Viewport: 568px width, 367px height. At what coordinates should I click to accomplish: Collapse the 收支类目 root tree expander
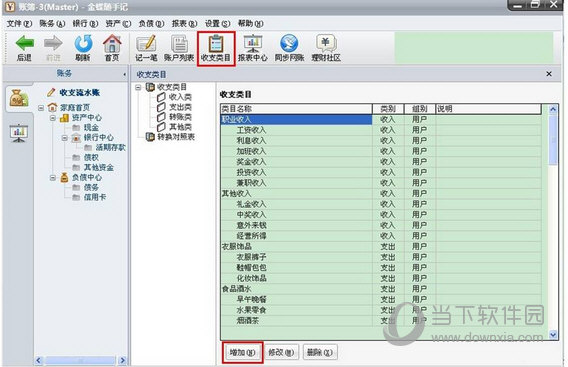click(138, 87)
